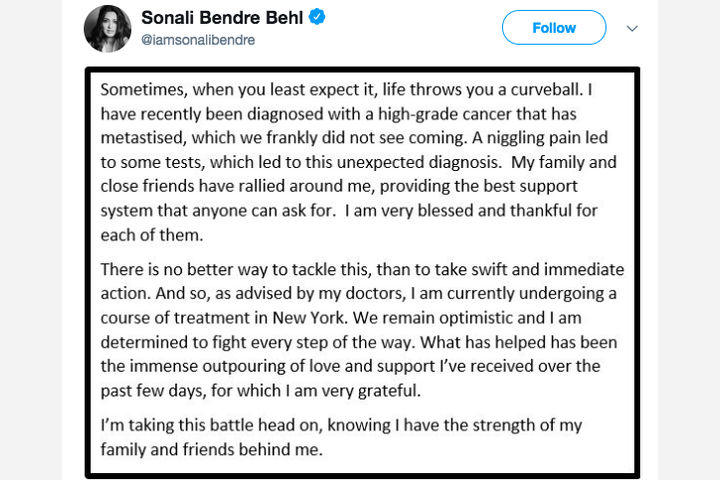Screen dimensions: 720x480
Task: Expand the tweet options chevron menu
Action: click(632, 28)
